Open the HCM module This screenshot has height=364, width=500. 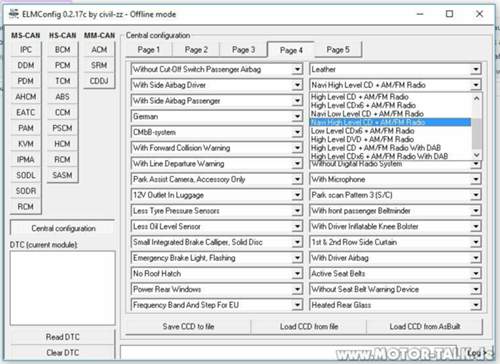click(x=63, y=144)
